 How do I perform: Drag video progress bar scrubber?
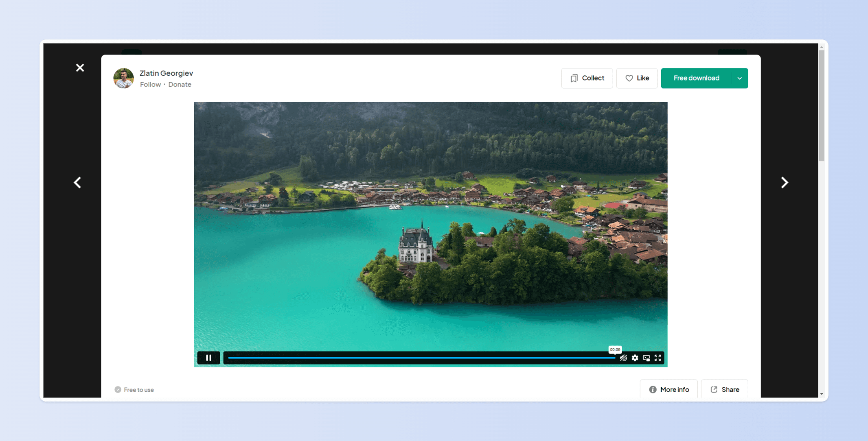(x=614, y=358)
